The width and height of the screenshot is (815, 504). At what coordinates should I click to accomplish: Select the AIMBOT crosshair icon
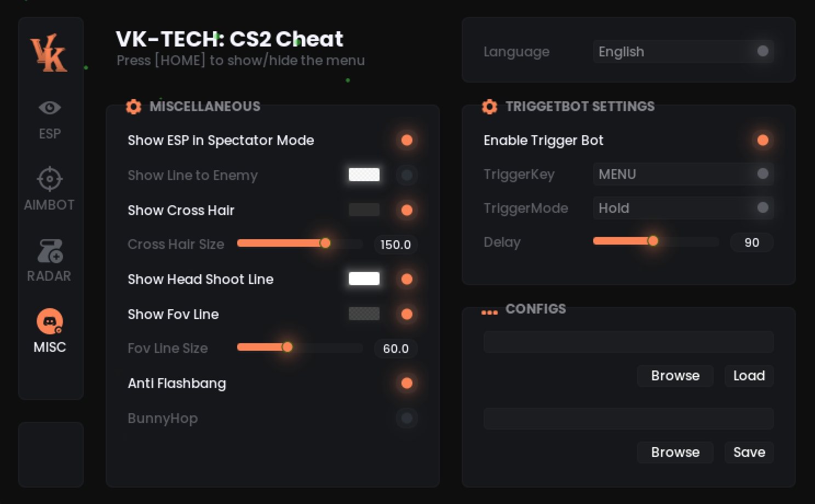[50, 179]
